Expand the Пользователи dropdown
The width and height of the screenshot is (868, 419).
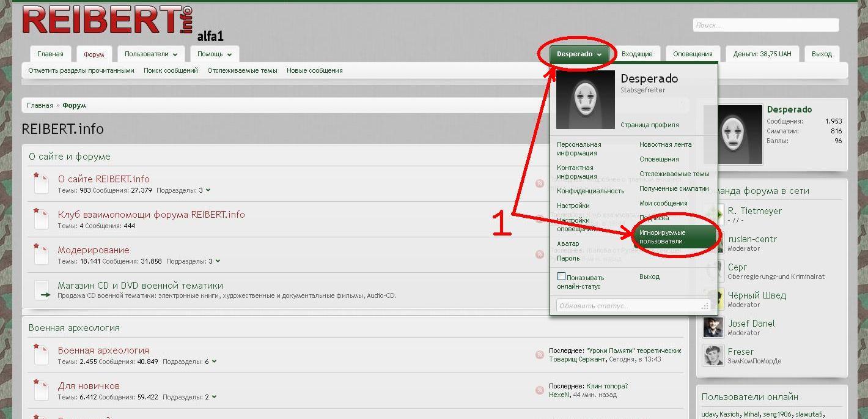[x=150, y=54]
